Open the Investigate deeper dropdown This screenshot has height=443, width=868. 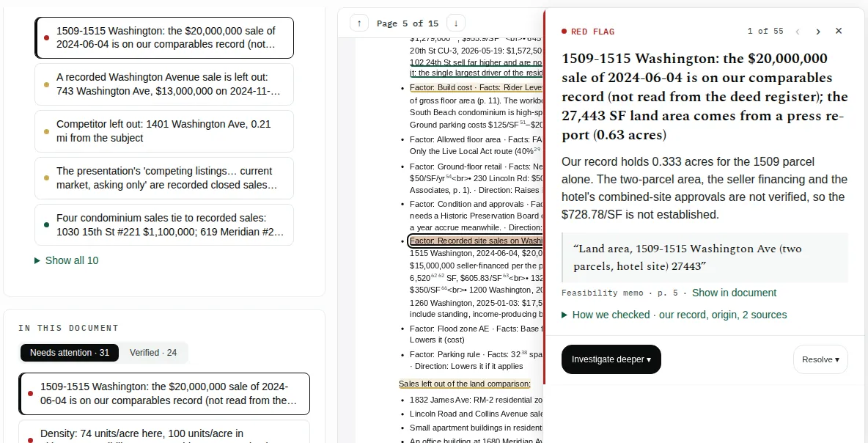point(611,359)
